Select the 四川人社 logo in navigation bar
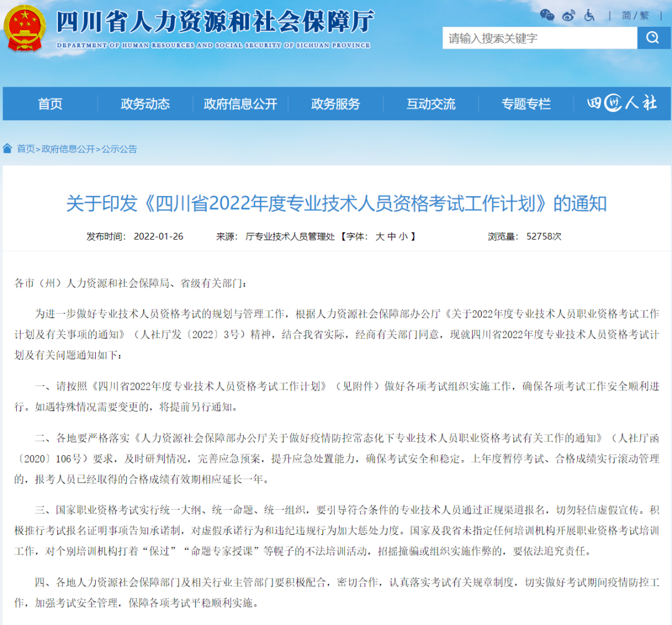The width and height of the screenshot is (672, 625). click(x=622, y=103)
